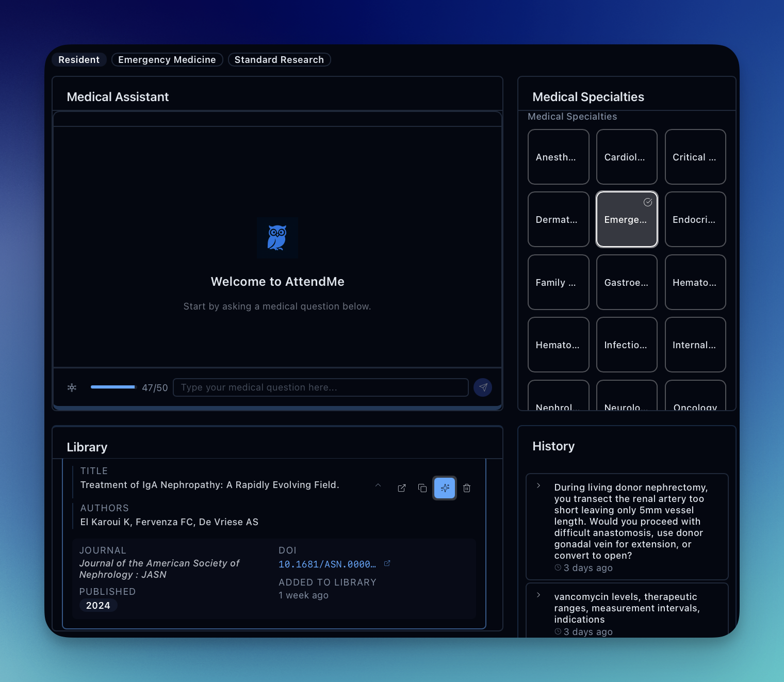The height and width of the screenshot is (682, 784).
Task: Click the Medical Assistant panel heading
Action: (118, 97)
